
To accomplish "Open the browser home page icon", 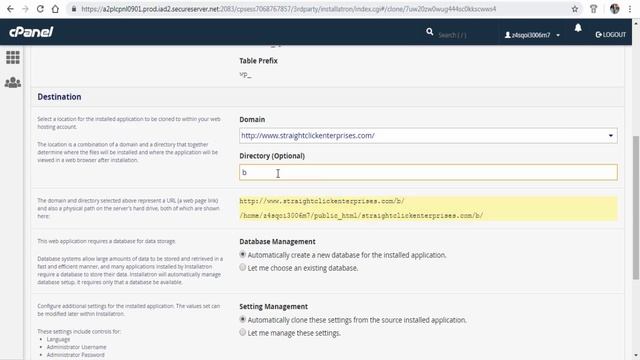I will [x=55, y=9].
